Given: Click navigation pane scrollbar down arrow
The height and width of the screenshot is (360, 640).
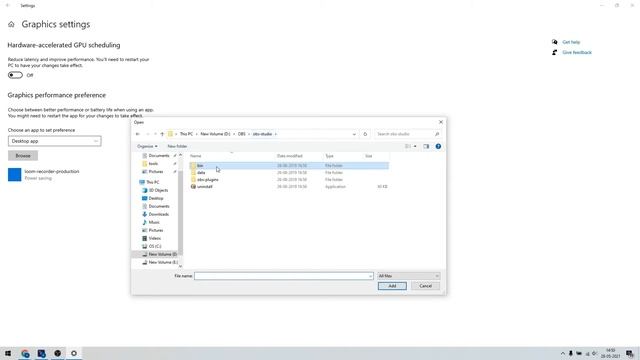Looking at the screenshot, I should pos(180,267).
